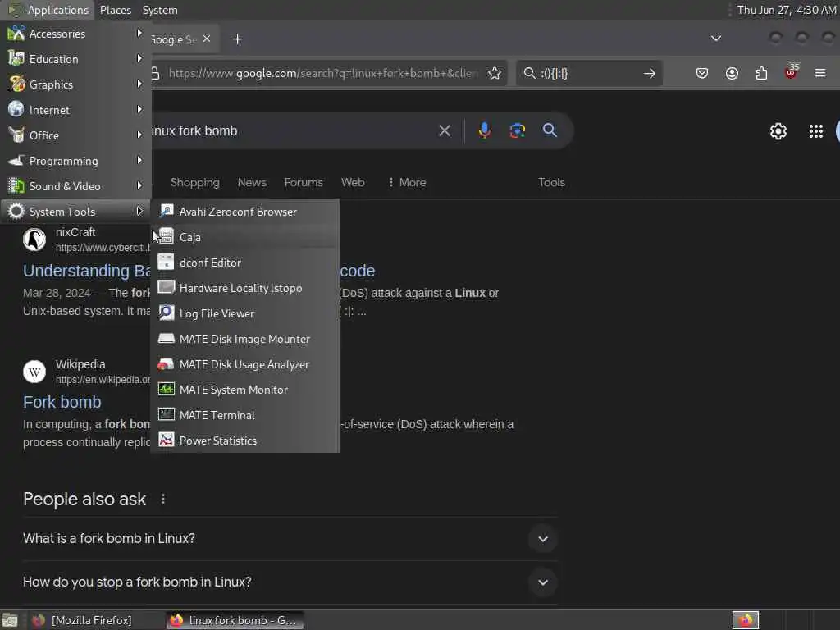This screenshot has height=630, width=840.
Task: Click the nixCraft site logo
Action: 34,240
